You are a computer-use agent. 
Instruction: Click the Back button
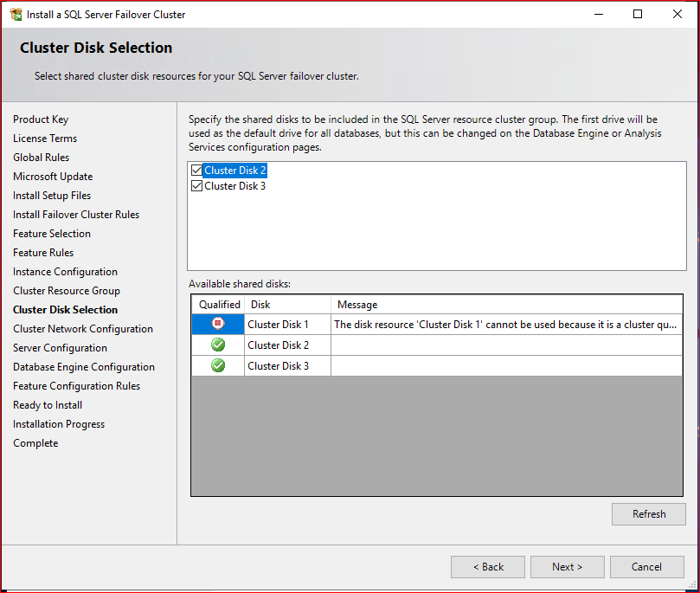(x=487, y=567)
